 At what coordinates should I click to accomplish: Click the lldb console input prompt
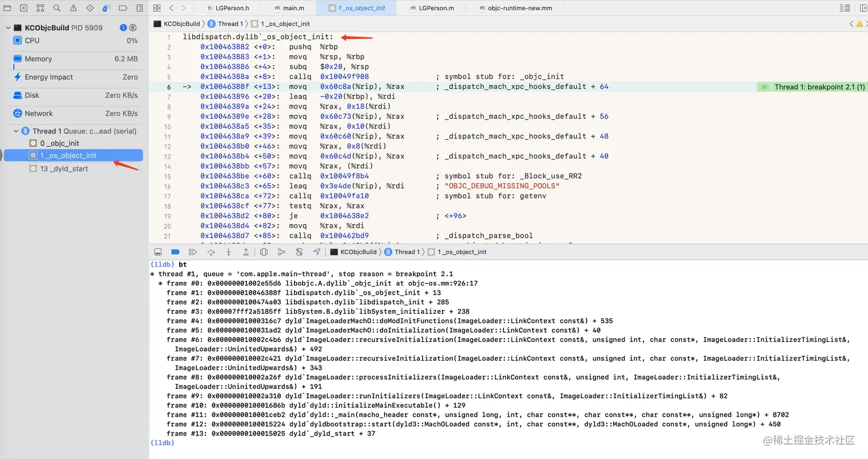(161, 443)
